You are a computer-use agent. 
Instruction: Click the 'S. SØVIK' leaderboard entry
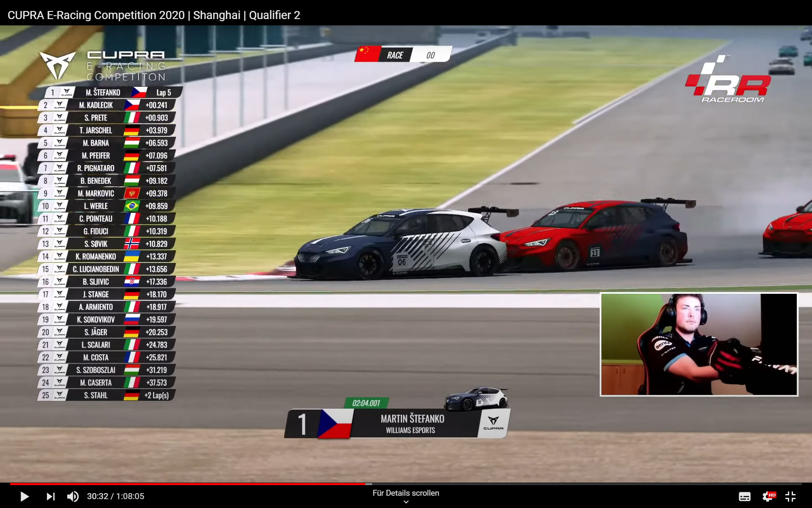point(106,244)
